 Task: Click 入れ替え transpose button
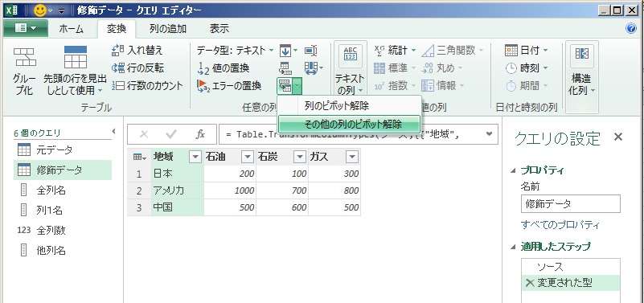[137, 51]
